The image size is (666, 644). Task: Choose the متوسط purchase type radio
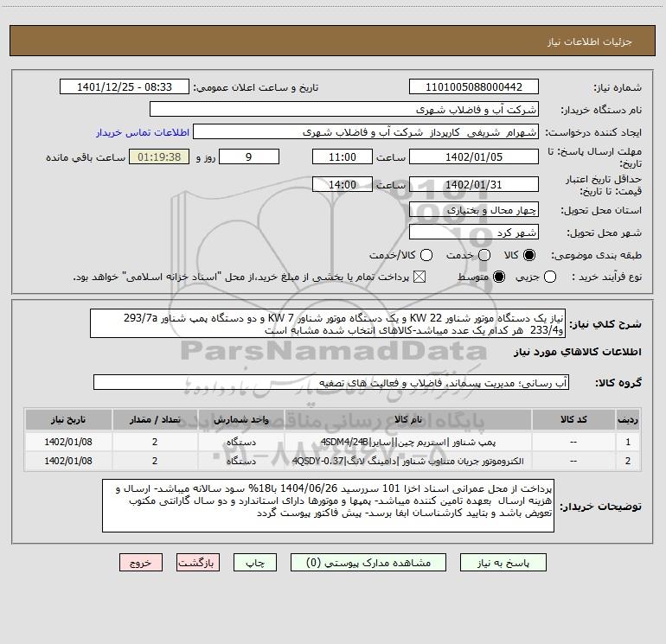pyautogui.click(x=499, y=277)
